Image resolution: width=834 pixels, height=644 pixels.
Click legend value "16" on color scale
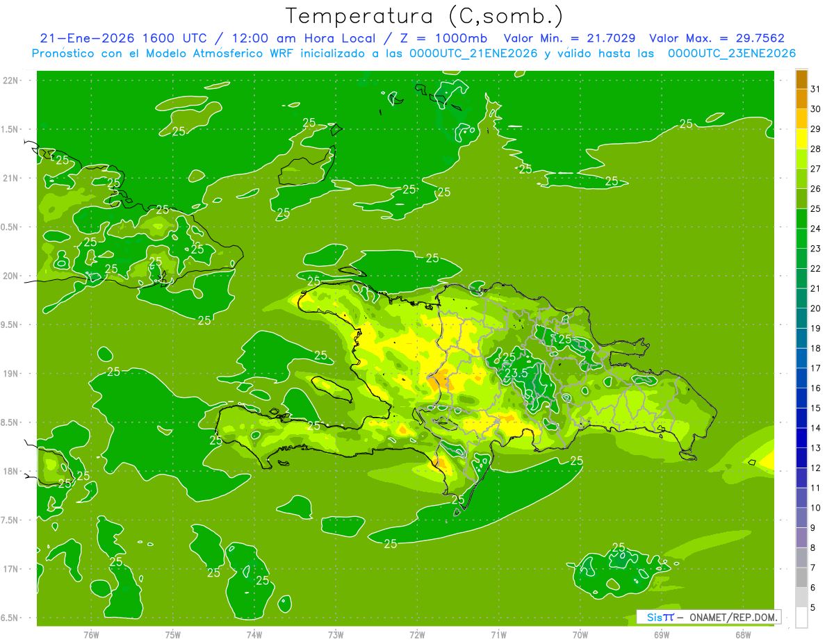pos(816,388)
